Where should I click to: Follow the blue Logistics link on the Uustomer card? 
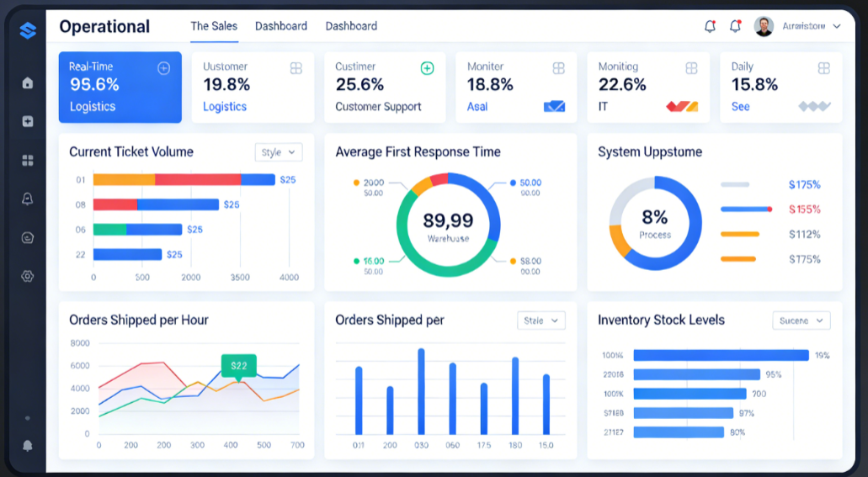point(225,107)
